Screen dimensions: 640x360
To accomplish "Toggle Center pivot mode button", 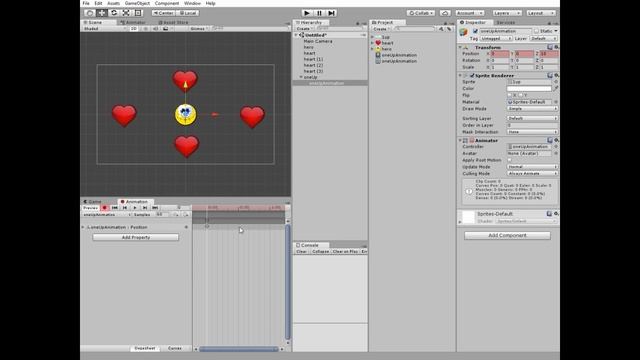I will click(164, 13).
